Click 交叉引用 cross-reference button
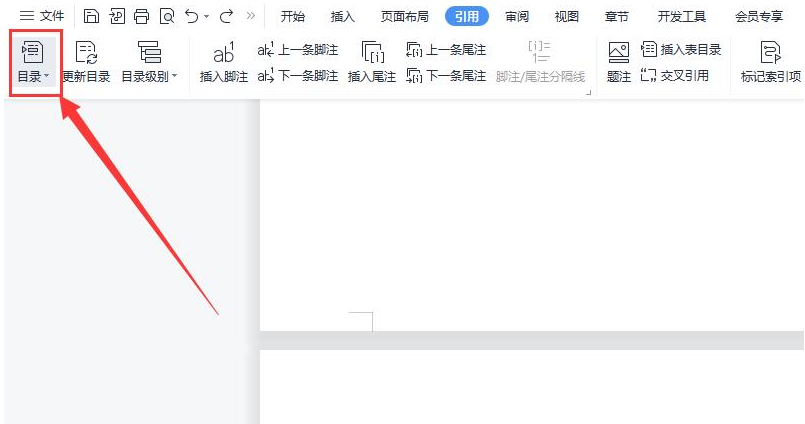Image resolution: width=805 pixels, height=424 pixels. coord(674,76)
